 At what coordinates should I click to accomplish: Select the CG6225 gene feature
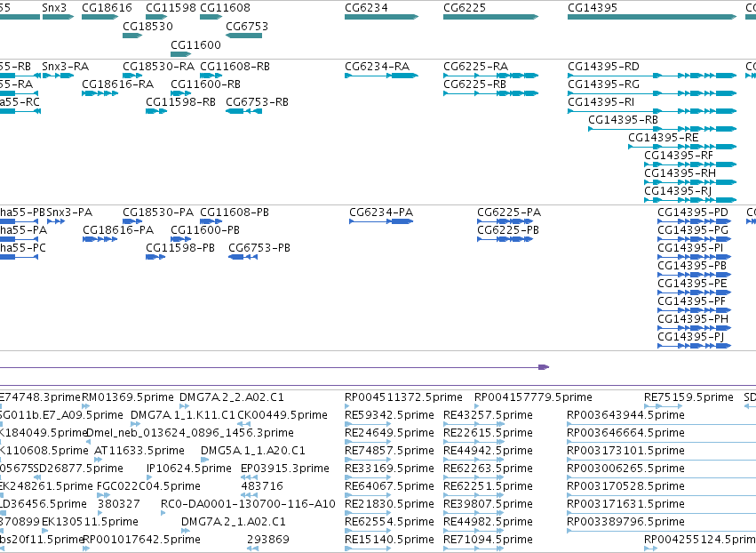click(490, 17)
